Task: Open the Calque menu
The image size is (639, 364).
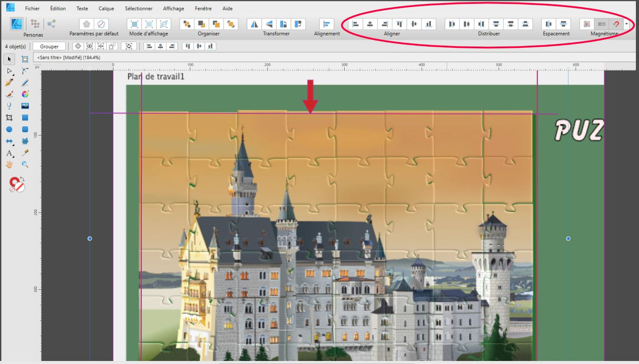Action: (x=106, y=8)
